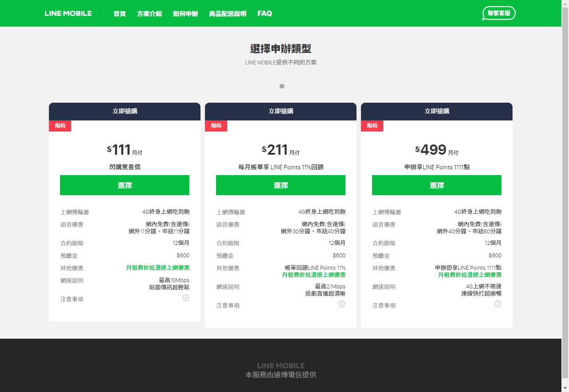Click 貼圖傳訊超輕鬆 text in $111 plan

click(x=169, y=288)
